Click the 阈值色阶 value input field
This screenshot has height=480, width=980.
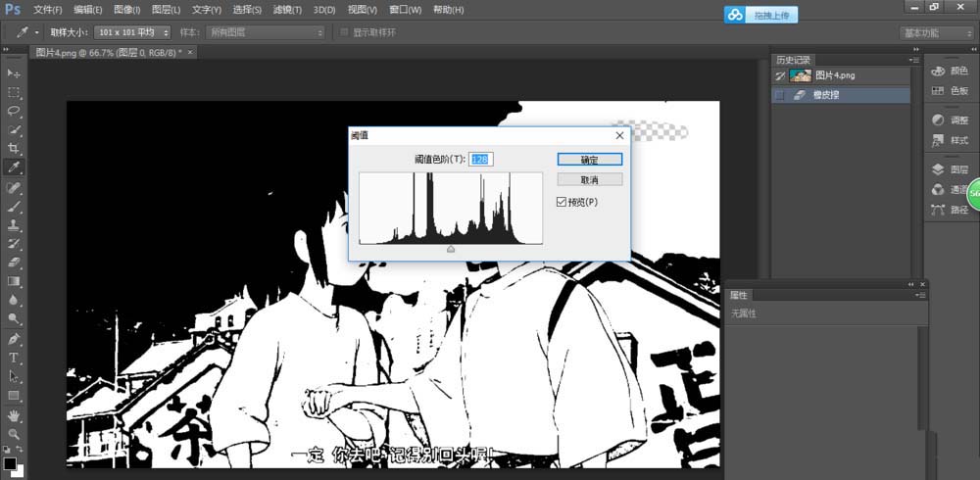(x=481, y=160)
